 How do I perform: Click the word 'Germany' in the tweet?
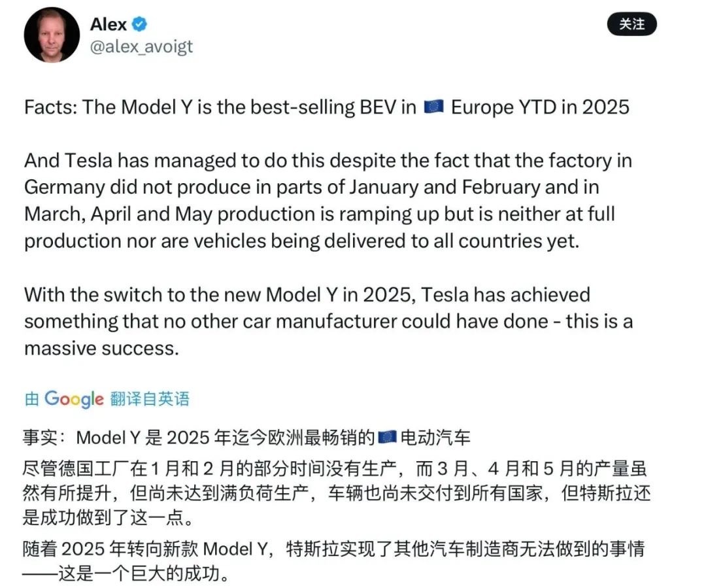64,188
